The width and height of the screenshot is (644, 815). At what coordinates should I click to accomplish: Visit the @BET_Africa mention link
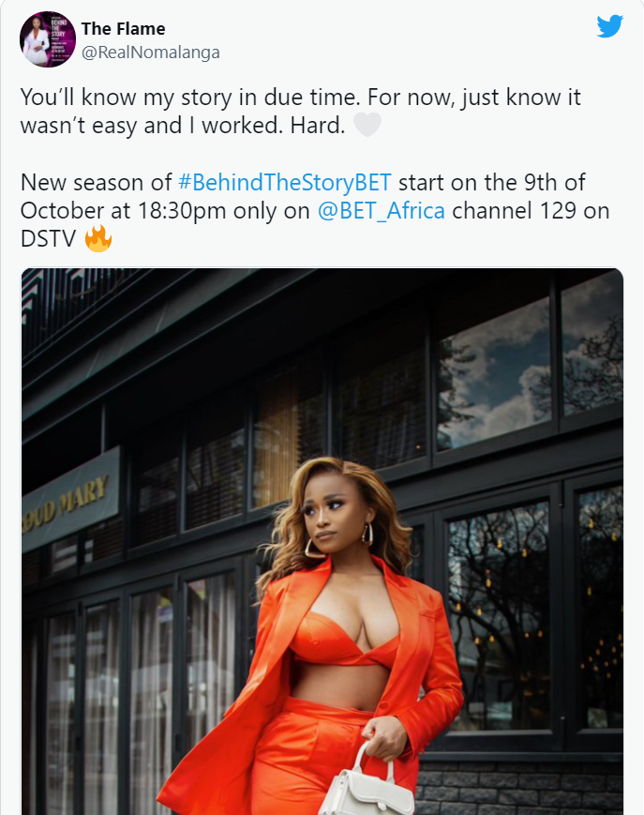(x=381, y=210)
